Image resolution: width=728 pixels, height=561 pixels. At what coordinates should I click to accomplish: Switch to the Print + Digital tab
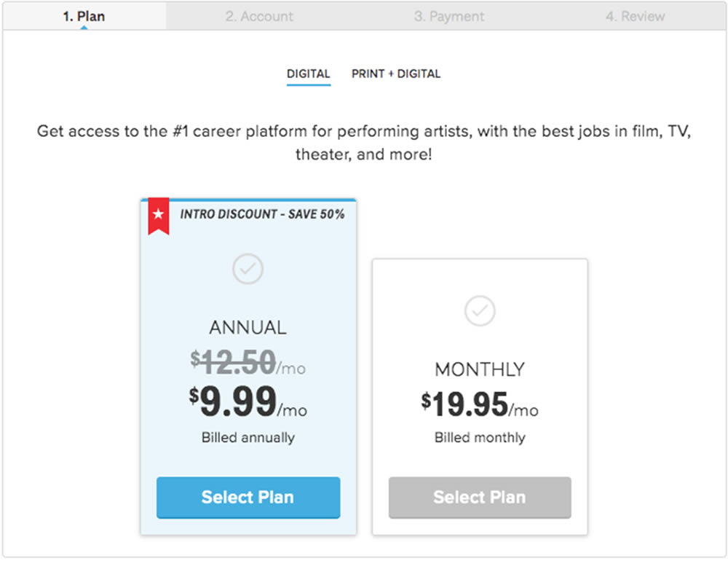396,74
